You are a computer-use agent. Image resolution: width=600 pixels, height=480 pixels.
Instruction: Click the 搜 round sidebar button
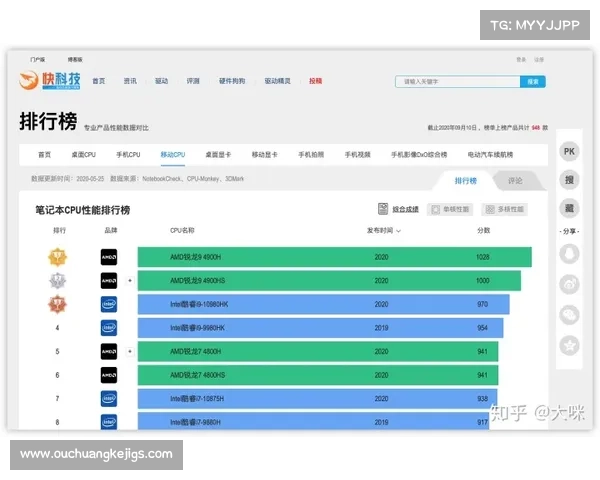pos(569,180)
